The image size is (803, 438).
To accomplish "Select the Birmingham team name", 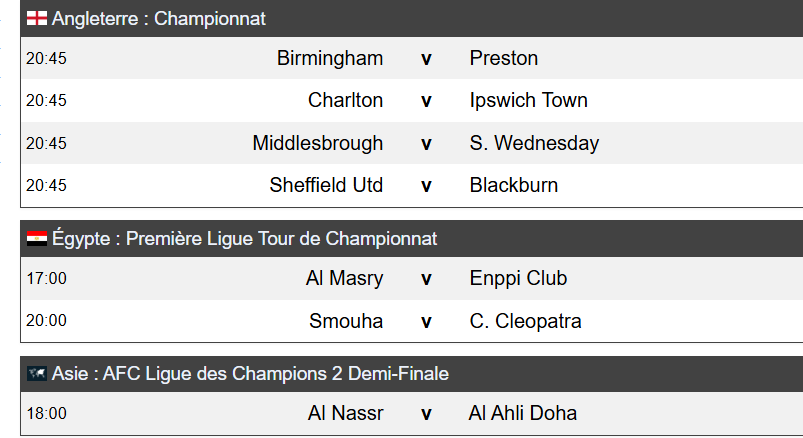I will 330,58.
